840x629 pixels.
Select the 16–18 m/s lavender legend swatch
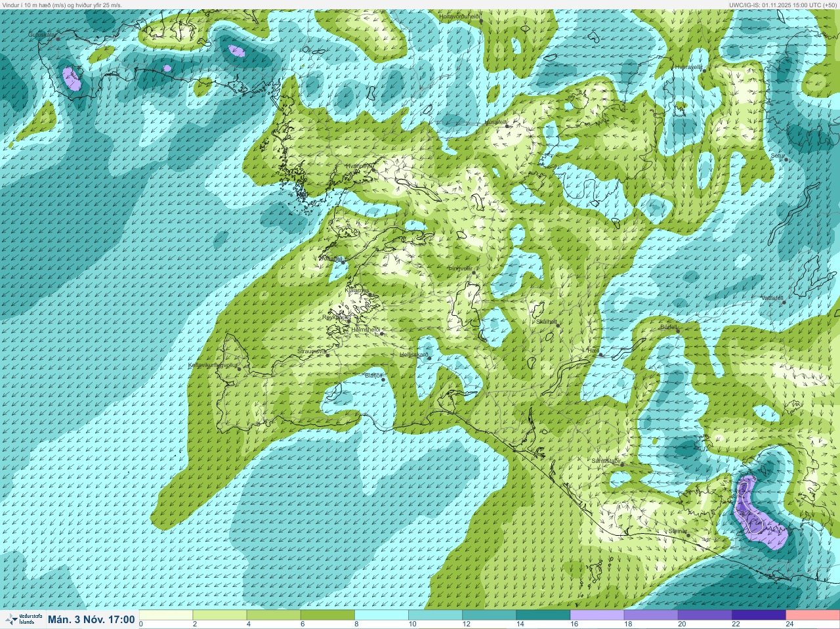click(x=597, y=615)
